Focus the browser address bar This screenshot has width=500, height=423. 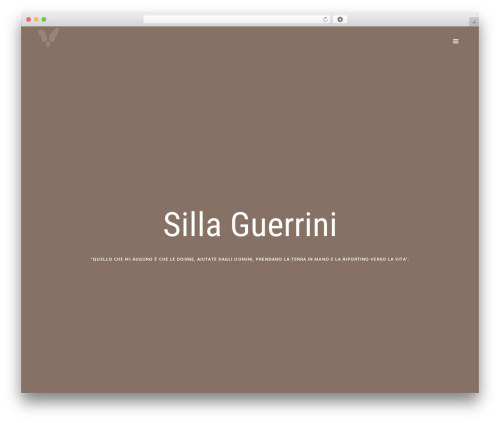tap(237, 19)
